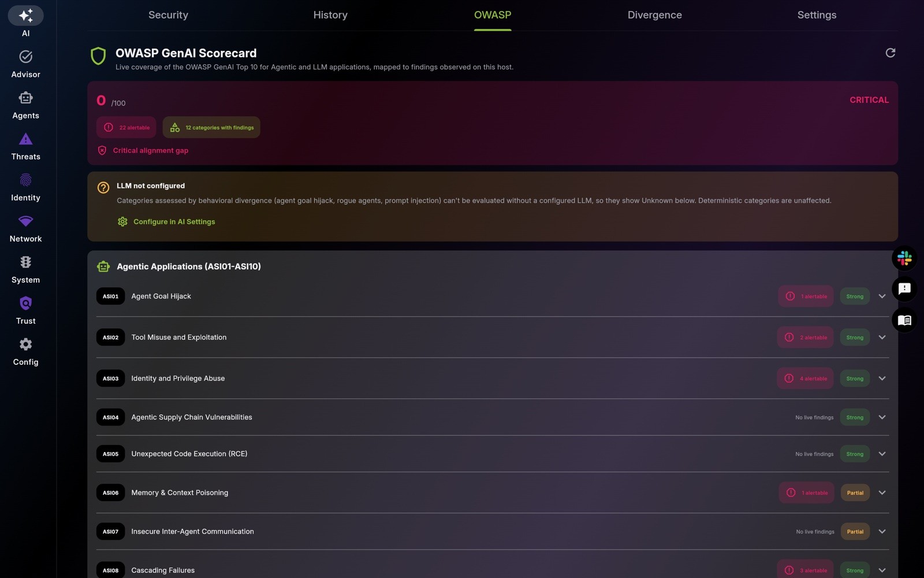
Task: Expand the Agentic Supply Chain Vulnerabilities row
Action: click(x=882, y=417)
